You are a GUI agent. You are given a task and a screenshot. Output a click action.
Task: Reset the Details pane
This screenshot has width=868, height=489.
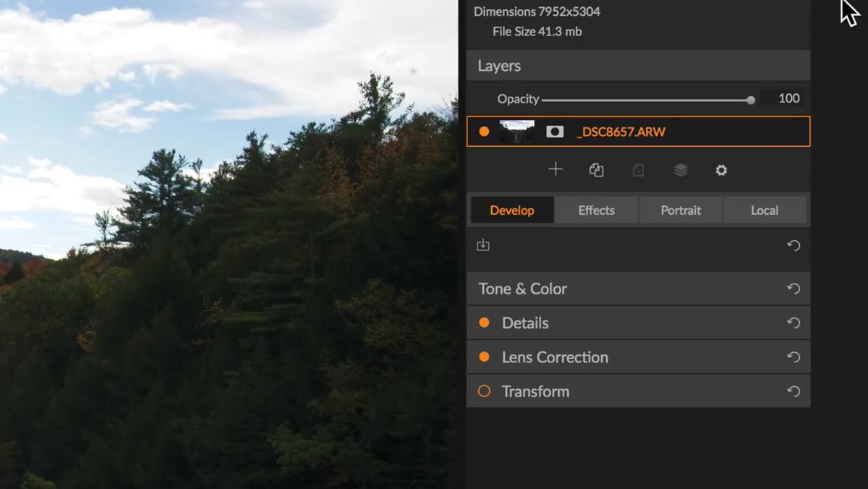793,323
